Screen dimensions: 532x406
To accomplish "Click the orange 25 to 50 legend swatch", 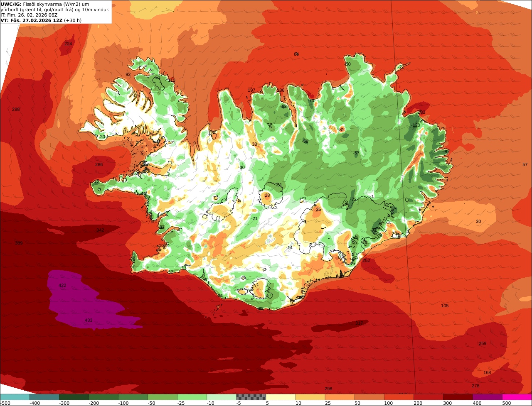I will [x=340, y=397].
